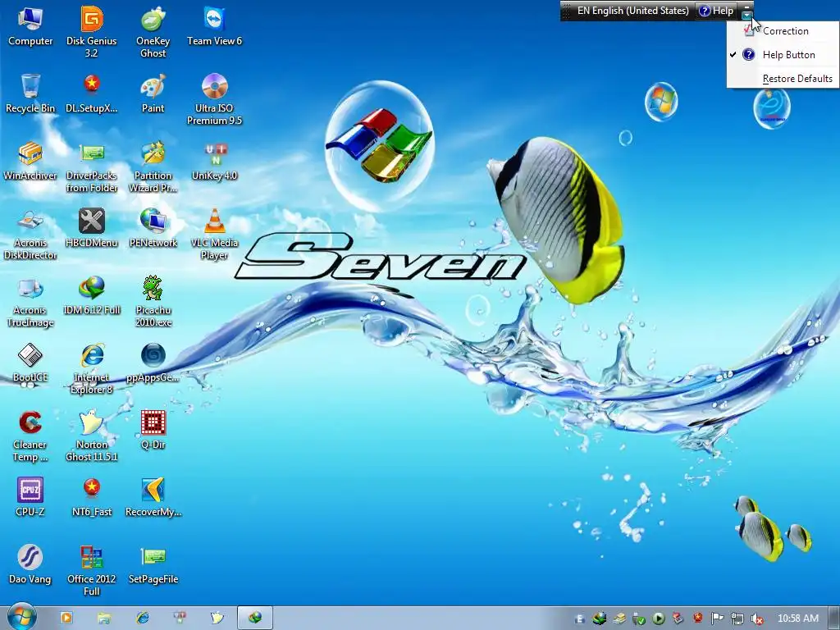The width and height of the screenshot is (840, 630).
Task: Select the Ultra ISO Premium 9.5 icon
Action: (x=214, y=99)
